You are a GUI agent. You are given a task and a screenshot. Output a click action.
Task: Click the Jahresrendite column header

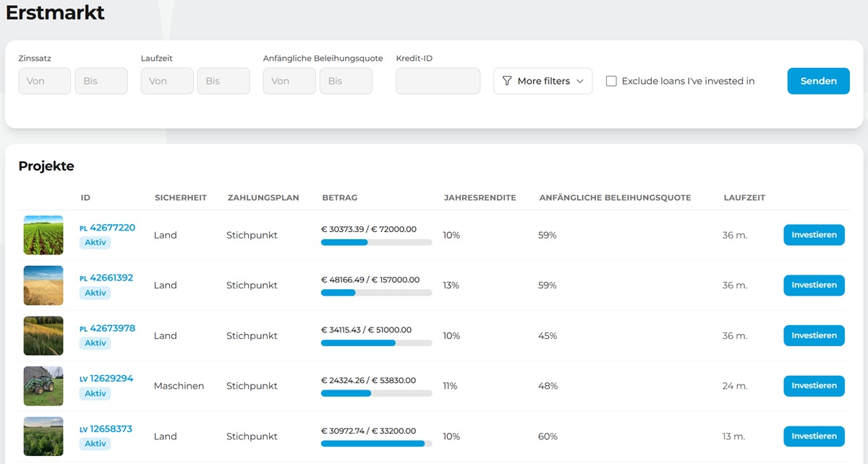tap(480, 197)
